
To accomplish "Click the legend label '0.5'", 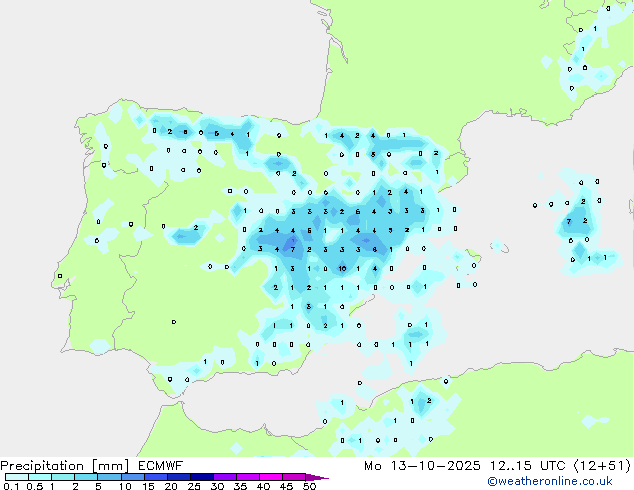I will click(x=35, y=486).
